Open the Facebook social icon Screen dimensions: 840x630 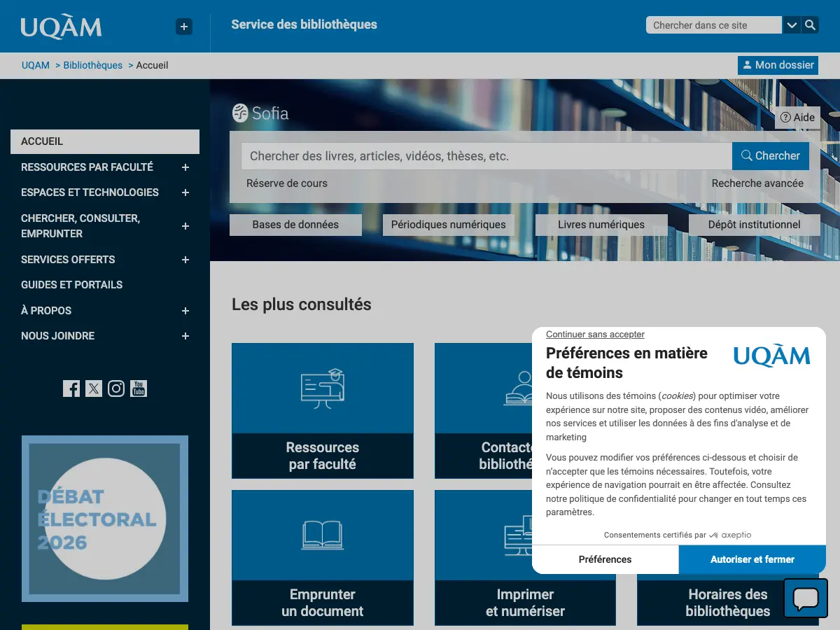(x=71, y=388)
